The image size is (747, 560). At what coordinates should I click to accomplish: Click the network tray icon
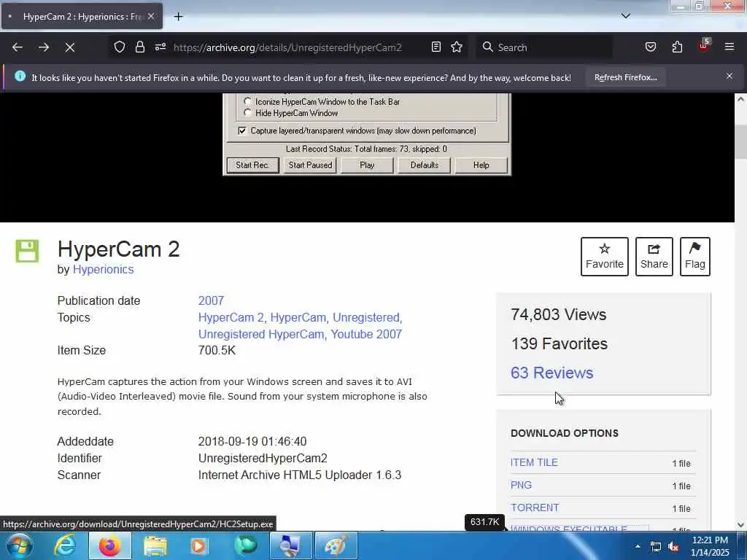(656, 547)
